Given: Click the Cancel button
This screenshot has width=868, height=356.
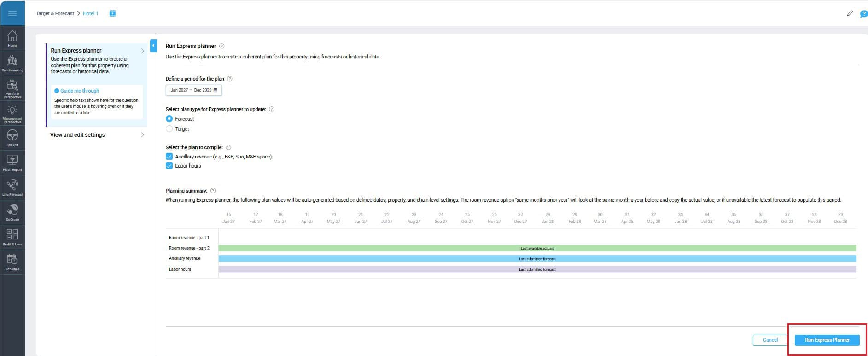Looking at the screenshot, I should [x=770, y=340].
